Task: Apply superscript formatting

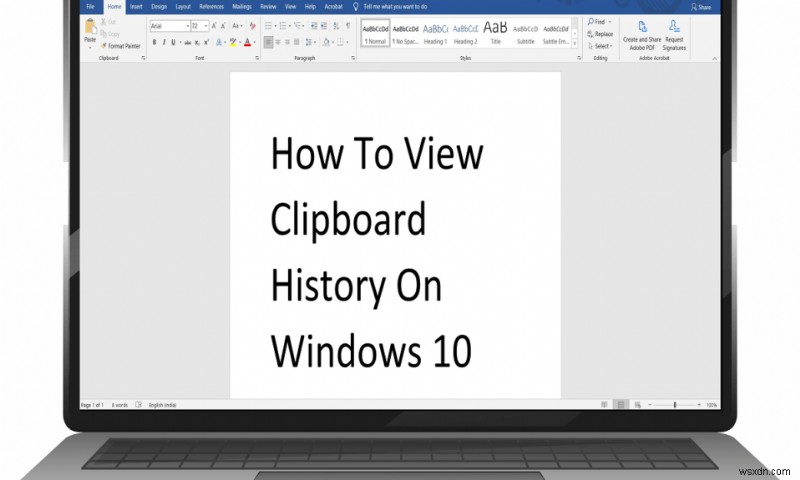Action: pos(206,42)
